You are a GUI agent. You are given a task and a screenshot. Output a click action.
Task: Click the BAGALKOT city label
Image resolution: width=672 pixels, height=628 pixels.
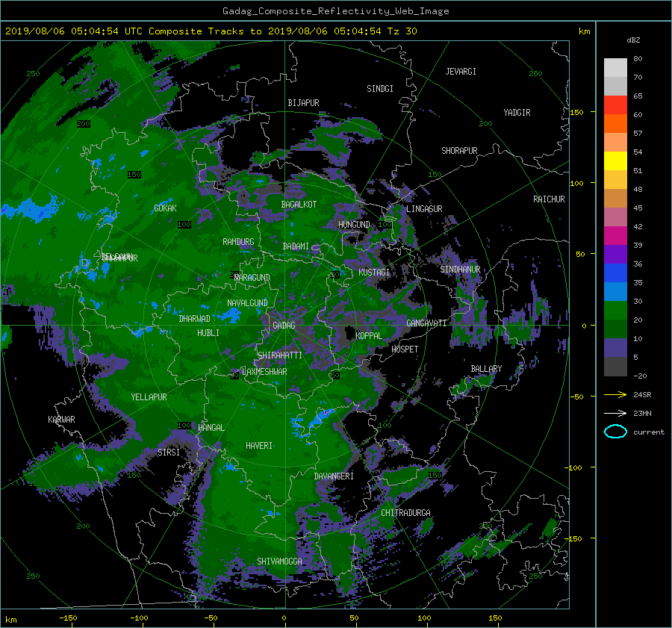tap(299, 205)
